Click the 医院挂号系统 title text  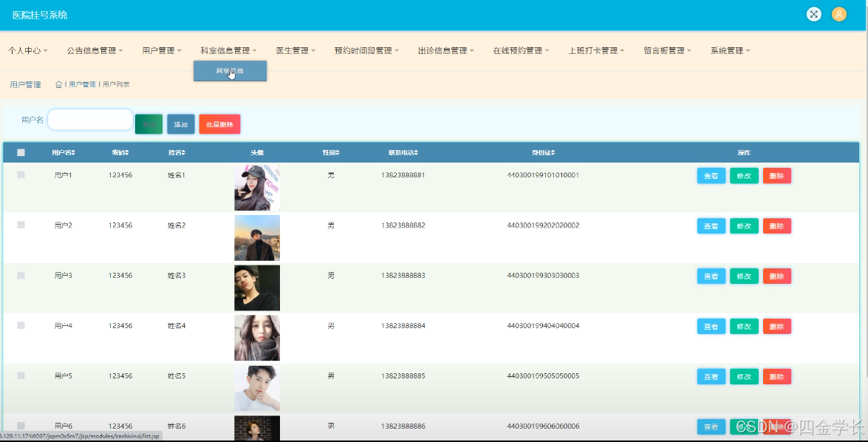click(40, 15)
